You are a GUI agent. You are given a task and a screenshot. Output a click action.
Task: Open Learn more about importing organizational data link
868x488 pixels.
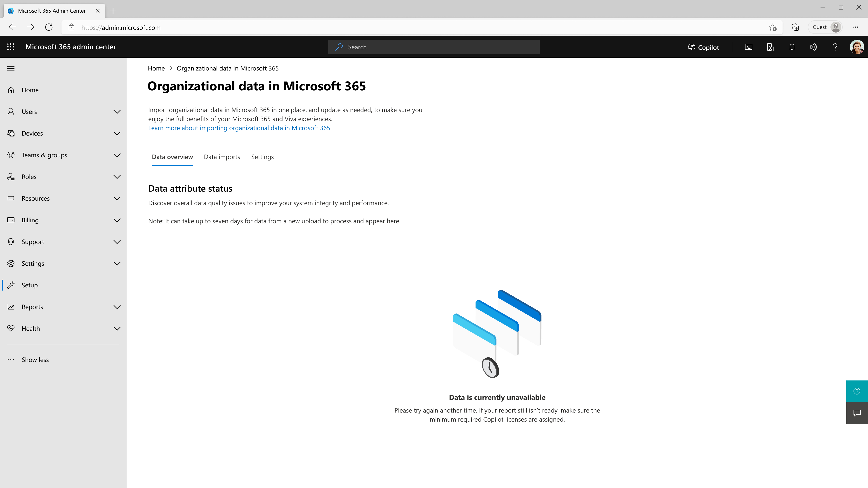[x=239, y=128]
